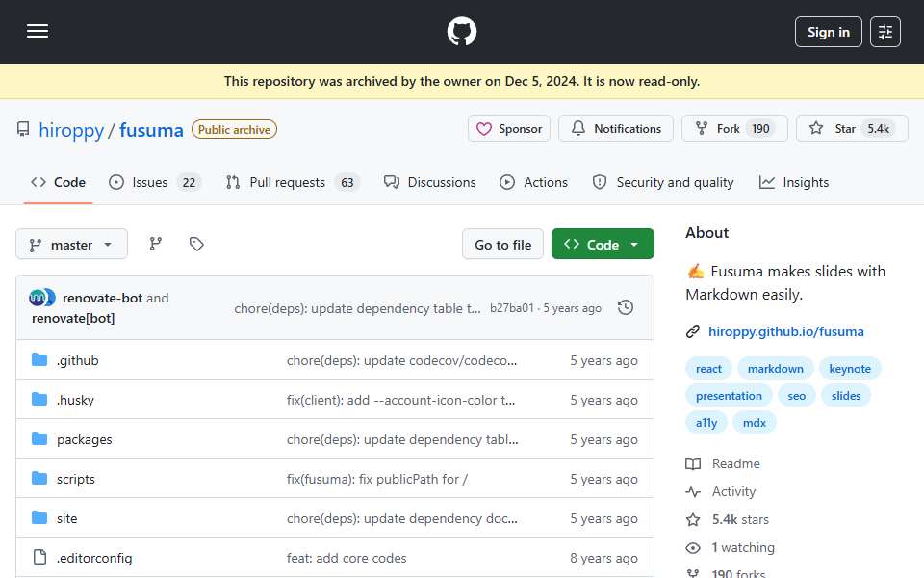Viewport: 924px width, 578px height.
Task: Select the keynote topic tag
Action: click(850, 369)
